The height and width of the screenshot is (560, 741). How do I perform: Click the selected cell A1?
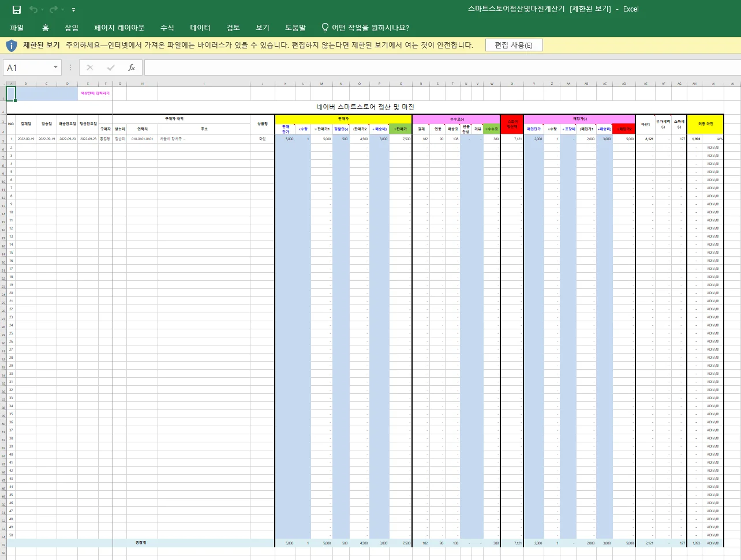tap(11, 93)
